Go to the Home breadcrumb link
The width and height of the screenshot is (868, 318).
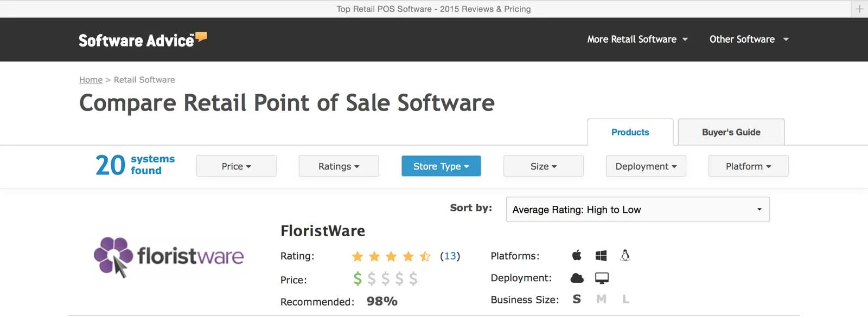pos(91,80)
